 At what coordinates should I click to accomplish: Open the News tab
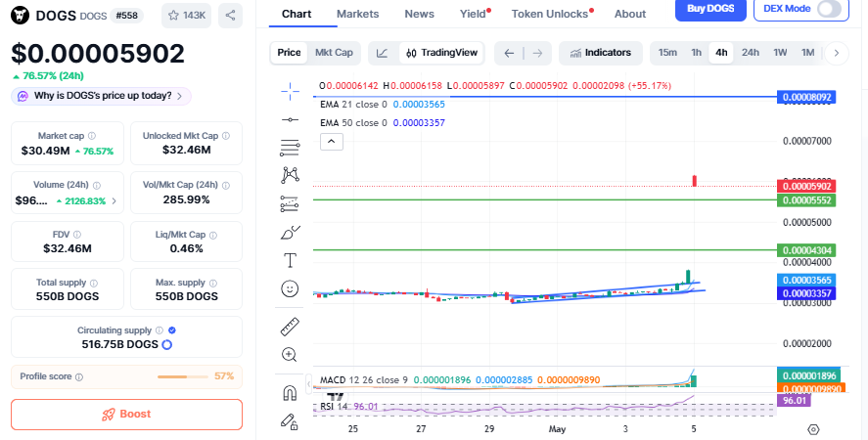coord(419,14)
